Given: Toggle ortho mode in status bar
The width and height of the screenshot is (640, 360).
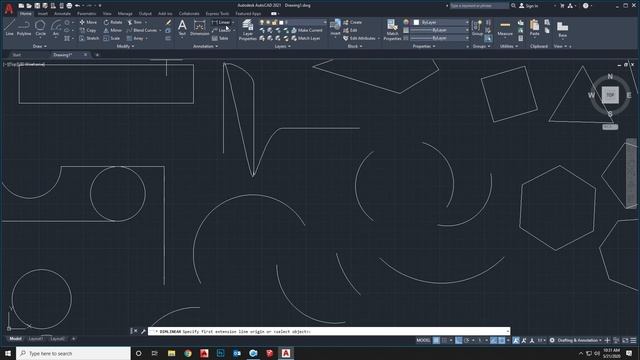Looking at the screenshot, I should (x=459, y=340).
